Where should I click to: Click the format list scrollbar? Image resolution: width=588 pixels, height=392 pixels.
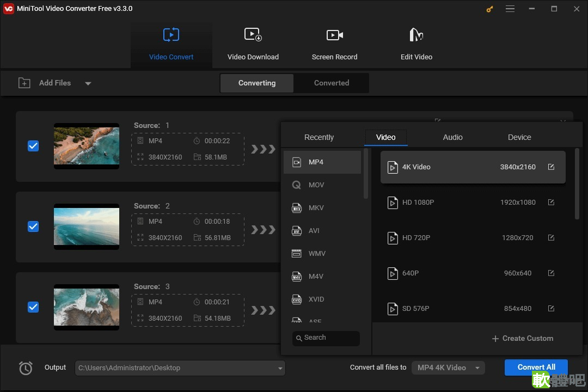click(x=366, y=174)
